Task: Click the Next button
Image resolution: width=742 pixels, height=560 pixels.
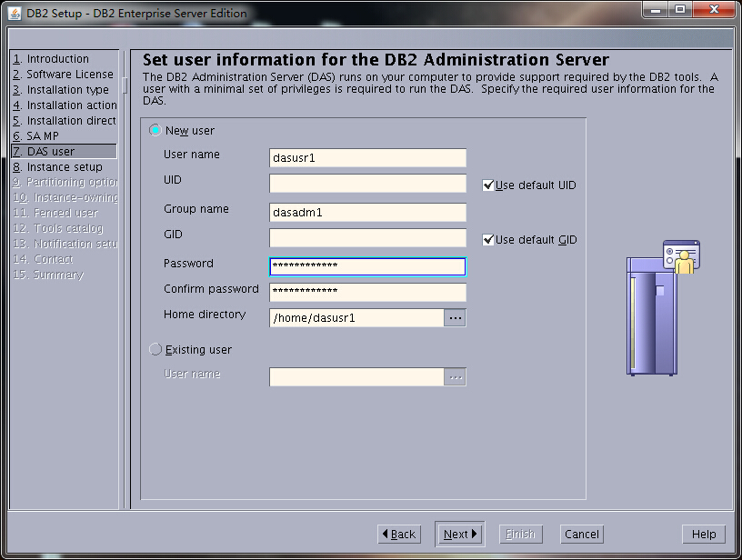Action: 459,535
